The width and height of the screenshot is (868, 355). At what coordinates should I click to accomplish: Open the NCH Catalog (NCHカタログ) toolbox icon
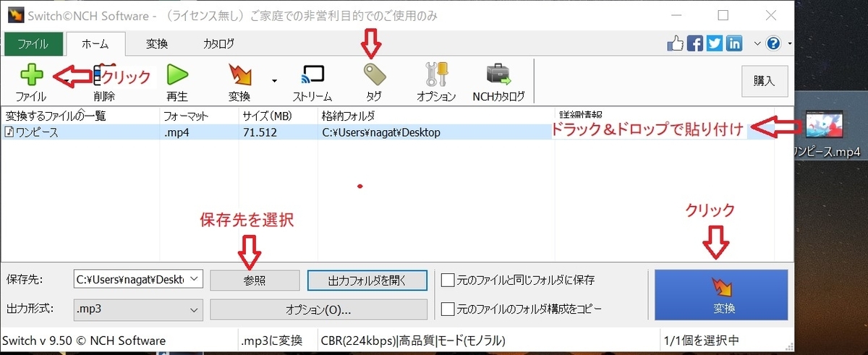[x=498, y=74]
